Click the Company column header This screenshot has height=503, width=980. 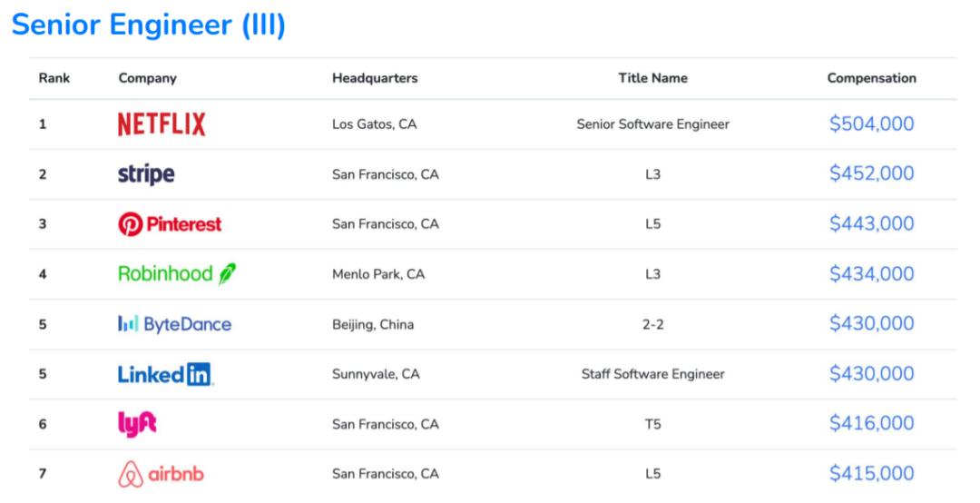[147, 78]
